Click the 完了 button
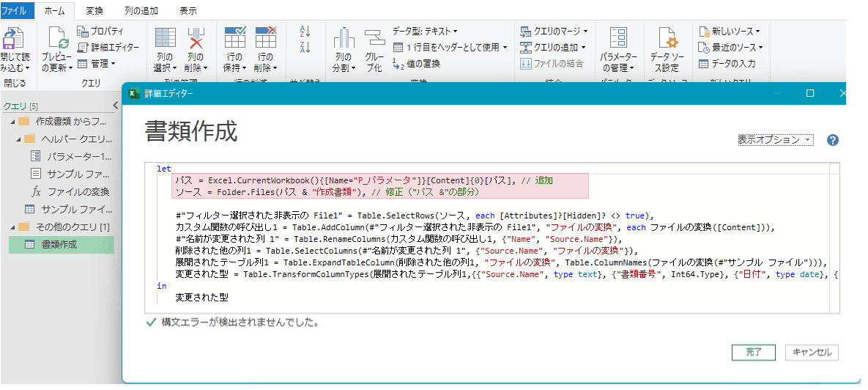868x390 pixels. (x=753, y=353)
